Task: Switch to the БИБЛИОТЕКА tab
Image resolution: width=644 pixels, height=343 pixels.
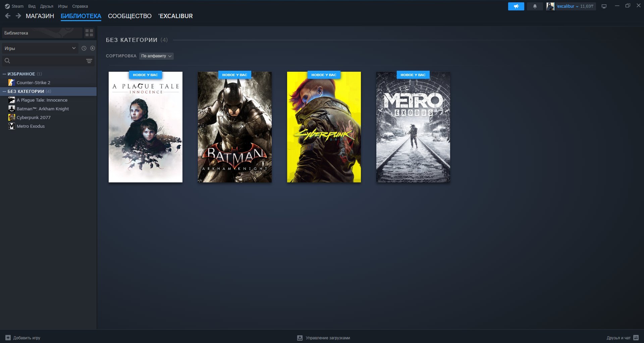Action: (81, 16)
